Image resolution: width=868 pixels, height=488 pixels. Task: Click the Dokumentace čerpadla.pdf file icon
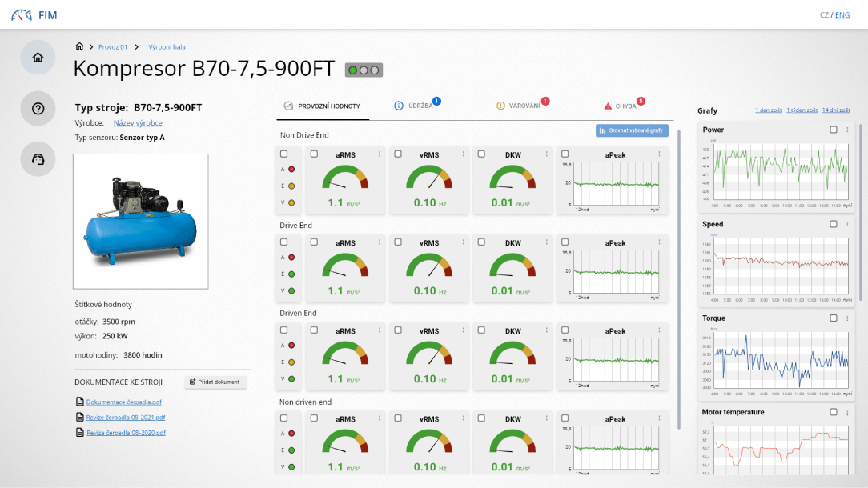(79, 402)
